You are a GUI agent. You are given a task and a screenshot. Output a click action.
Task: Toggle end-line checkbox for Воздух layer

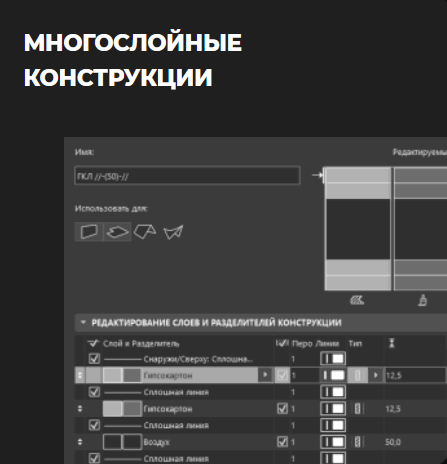click(282, 442)
